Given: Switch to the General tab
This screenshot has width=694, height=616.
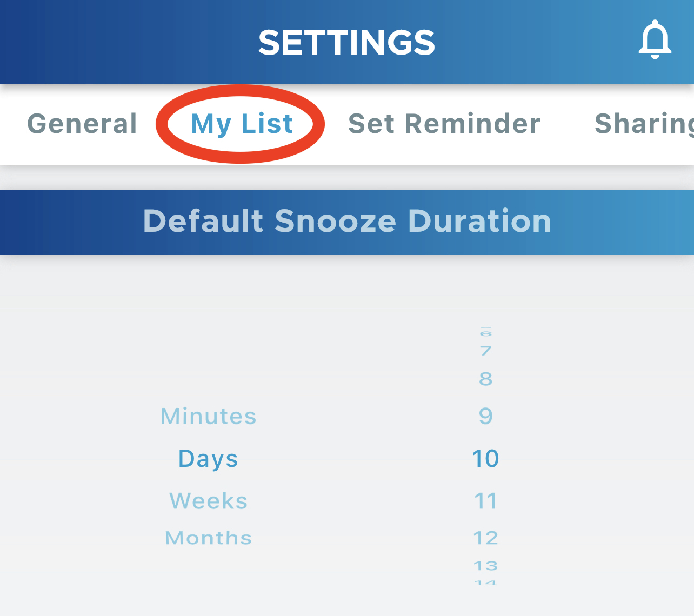Looking at the screenshot, I should (81, 124).
